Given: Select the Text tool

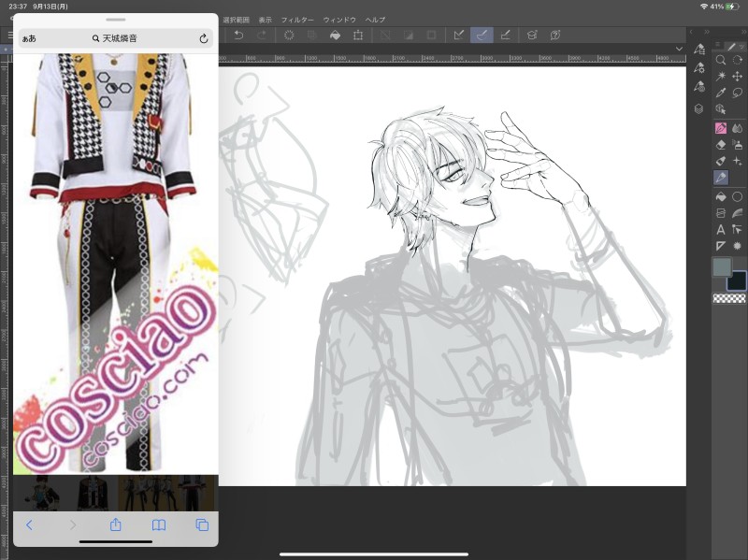Looking at the screenshot, I should tap(721, 230).
